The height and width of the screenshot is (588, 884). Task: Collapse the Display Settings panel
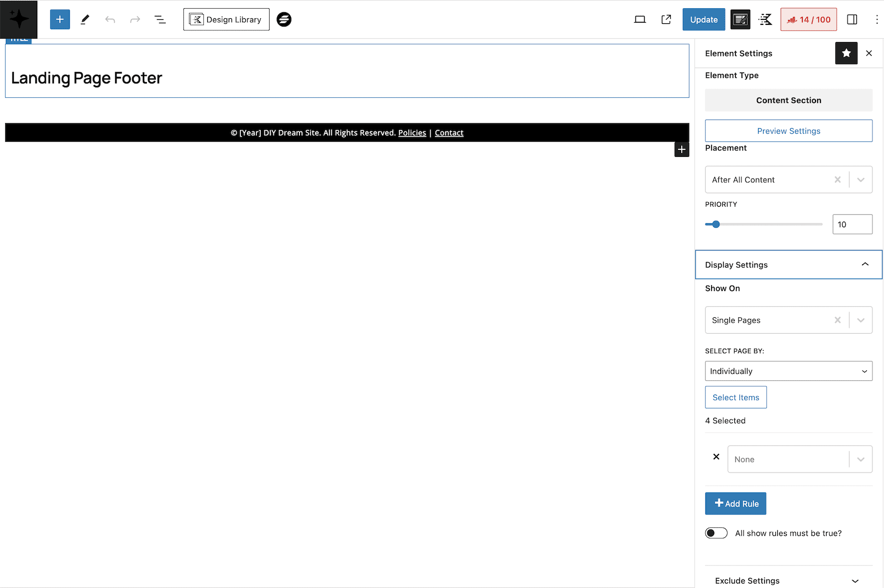788,265
